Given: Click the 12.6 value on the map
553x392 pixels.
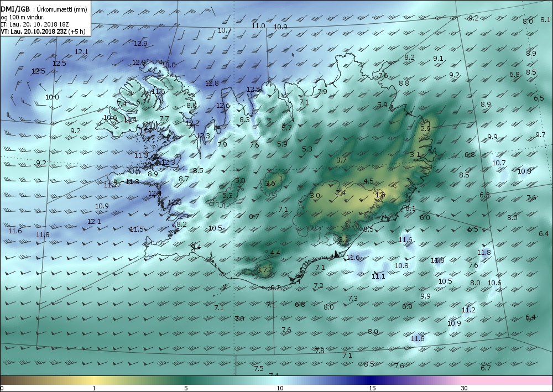Looking at the screenshot, I should point(223,106).
